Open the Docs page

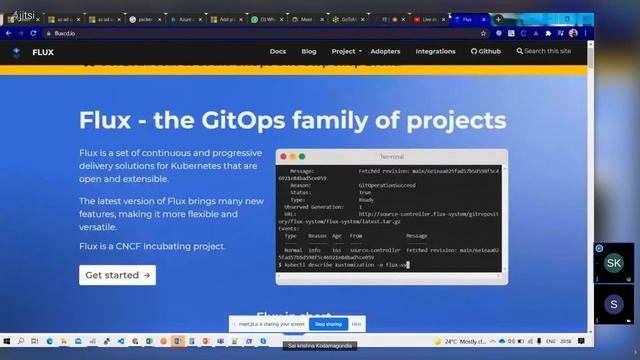(x=278, y=51)
